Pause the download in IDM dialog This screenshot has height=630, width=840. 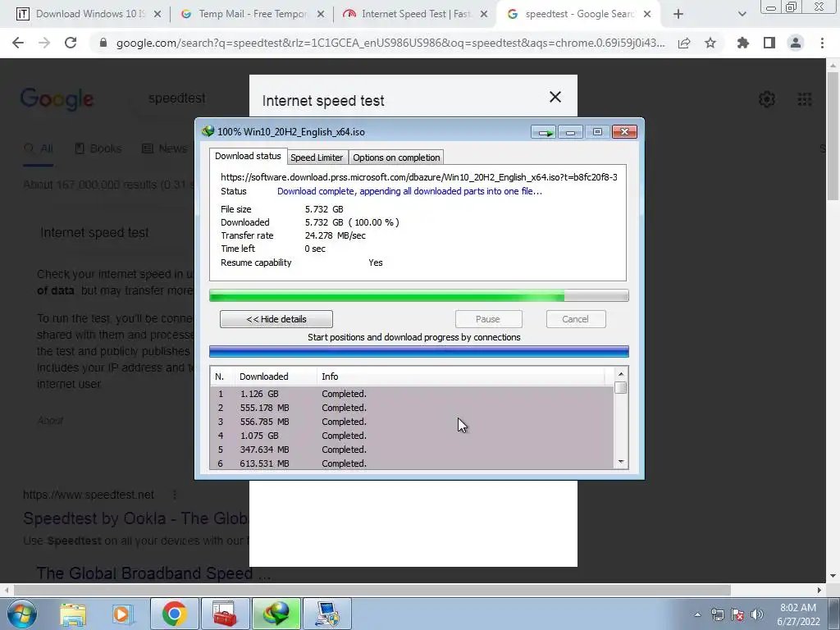click(x=488, y=319)
